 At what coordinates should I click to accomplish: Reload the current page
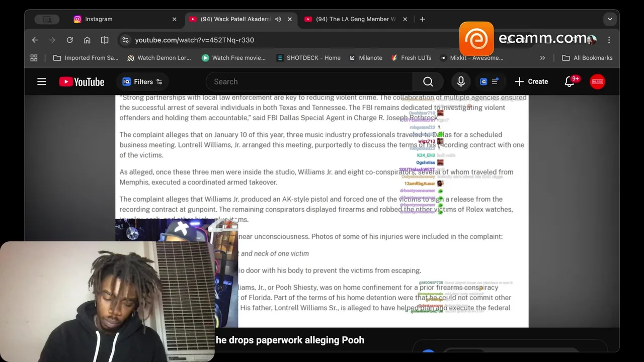(70, 40)
